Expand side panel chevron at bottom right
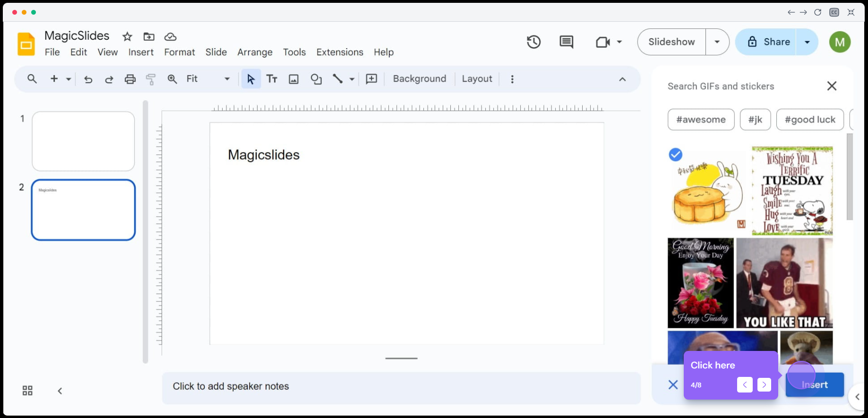The width and height of the screenshot is (868, 418). [857, 397]
